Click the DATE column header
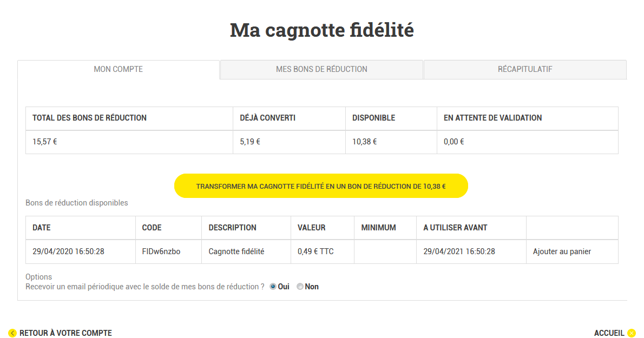Image resolution: width=644 pixels, height=338 pixels. coord(42,228)
